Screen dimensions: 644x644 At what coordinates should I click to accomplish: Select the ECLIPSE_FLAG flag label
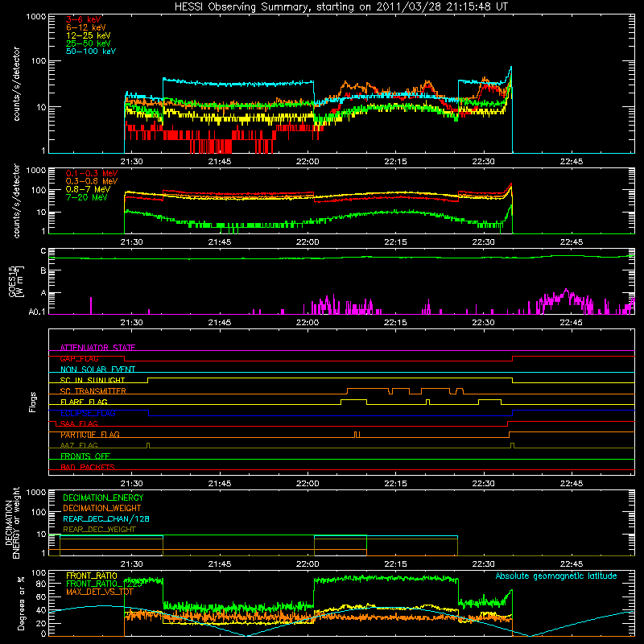point(88,413)
